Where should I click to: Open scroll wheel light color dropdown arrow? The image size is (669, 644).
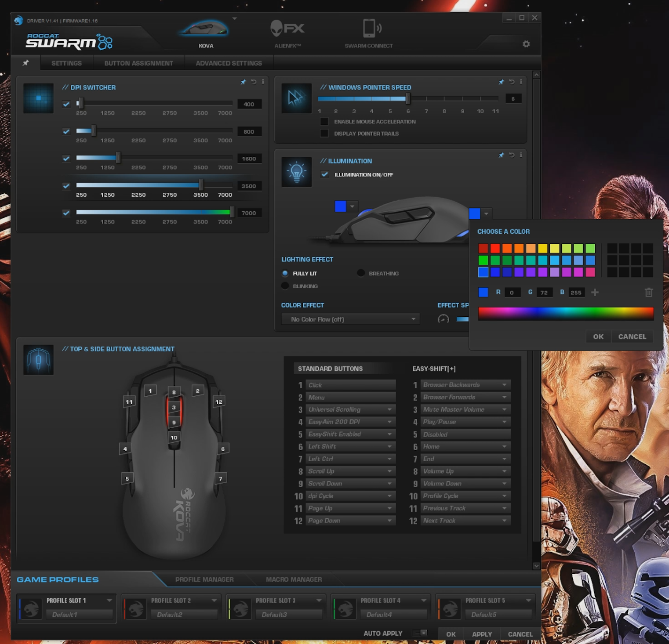[352, 206]
